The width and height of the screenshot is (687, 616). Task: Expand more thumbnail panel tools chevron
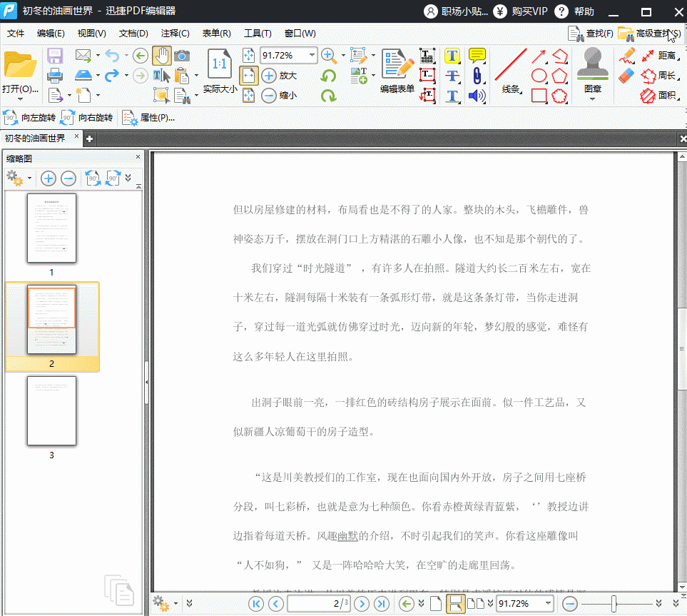click(x=128, y=178)
